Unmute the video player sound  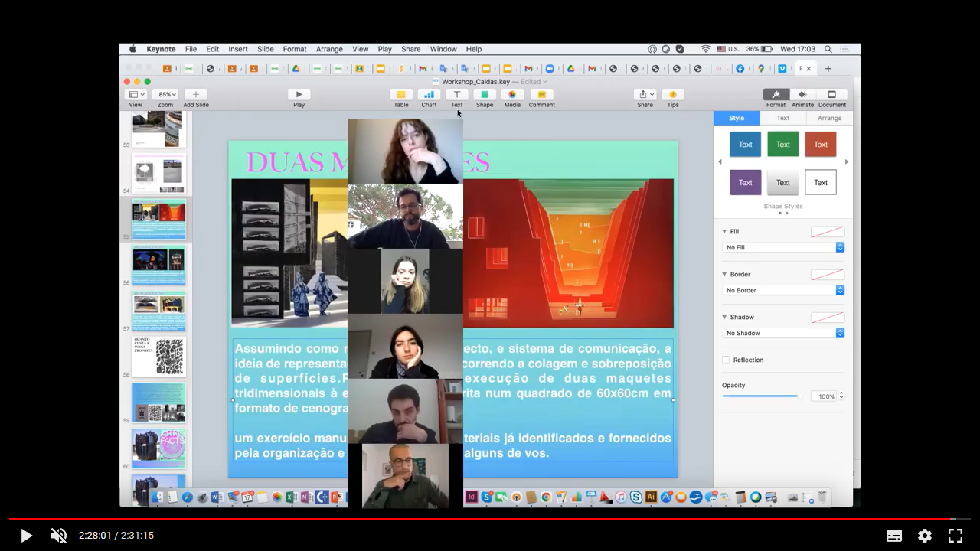coord(58,536)
